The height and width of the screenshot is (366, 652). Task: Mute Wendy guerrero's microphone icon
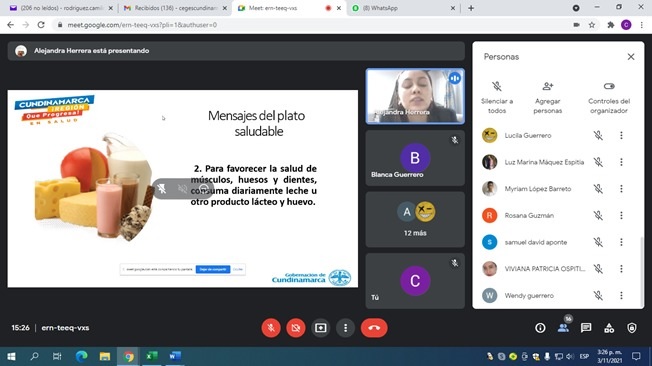(x=598, y=295)
